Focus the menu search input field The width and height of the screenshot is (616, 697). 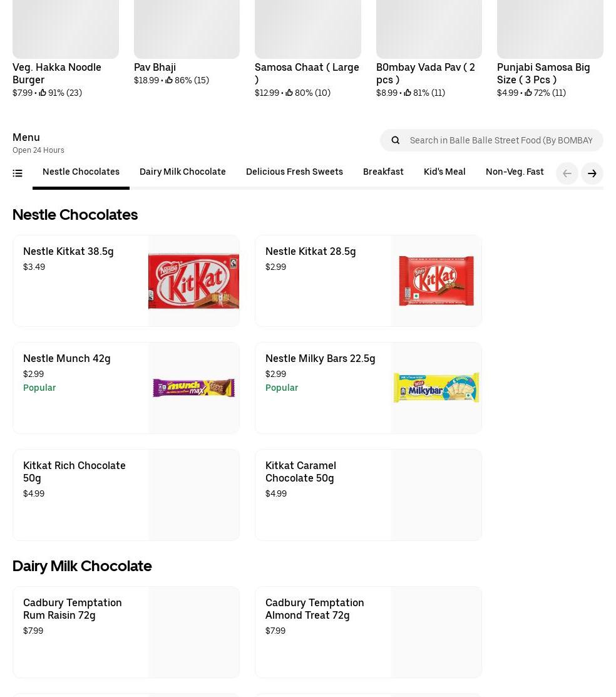501,140
